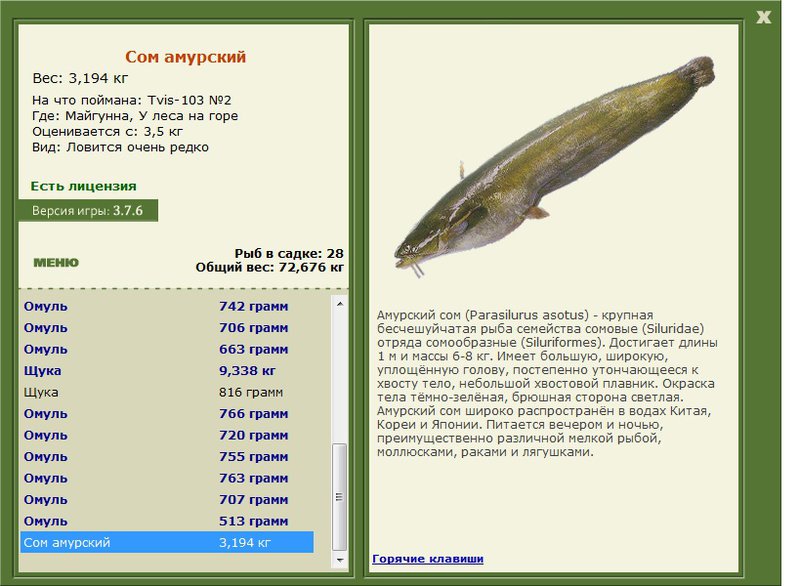Viewport: 800px width, 586px height.
Task: Click the fish list scrollbar thumb
Action: pyautogui.click(x=340, y=497)
